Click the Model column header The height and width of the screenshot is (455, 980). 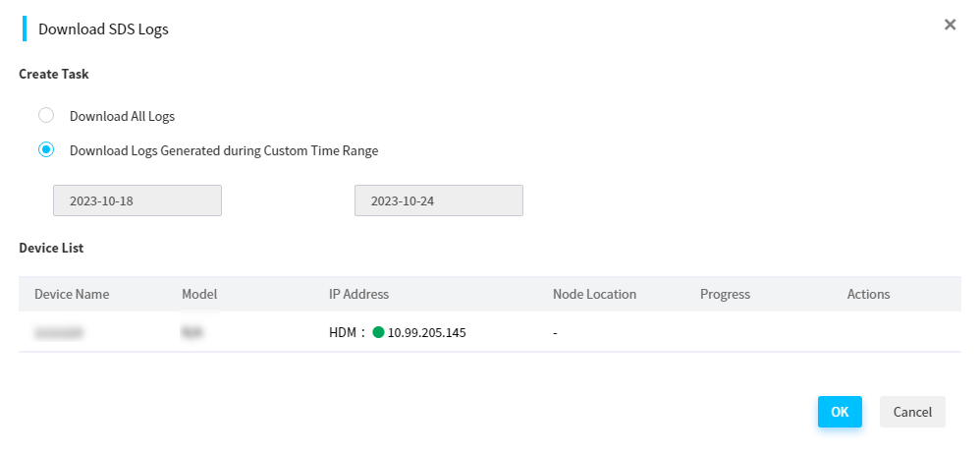click(200, 294)
